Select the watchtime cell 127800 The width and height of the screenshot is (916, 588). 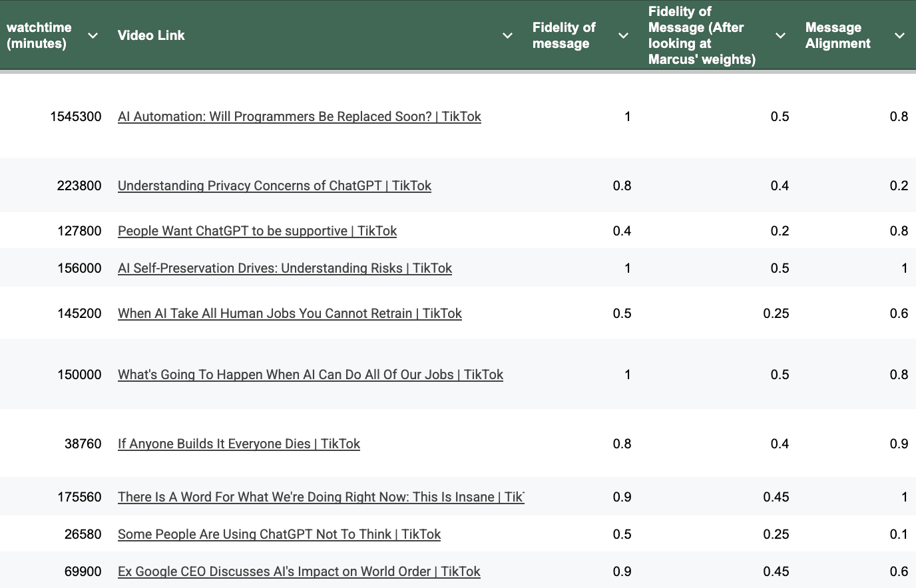tap(79, 231)
